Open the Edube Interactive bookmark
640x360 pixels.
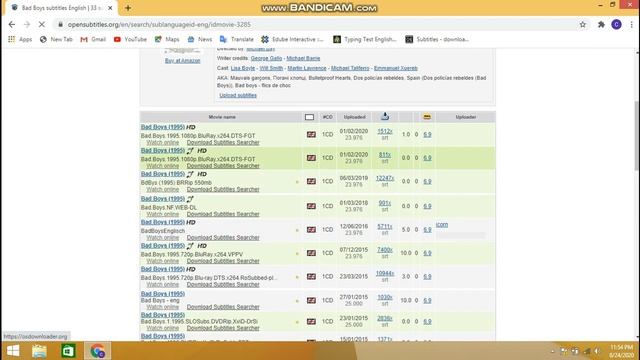(x=293, y=39)
